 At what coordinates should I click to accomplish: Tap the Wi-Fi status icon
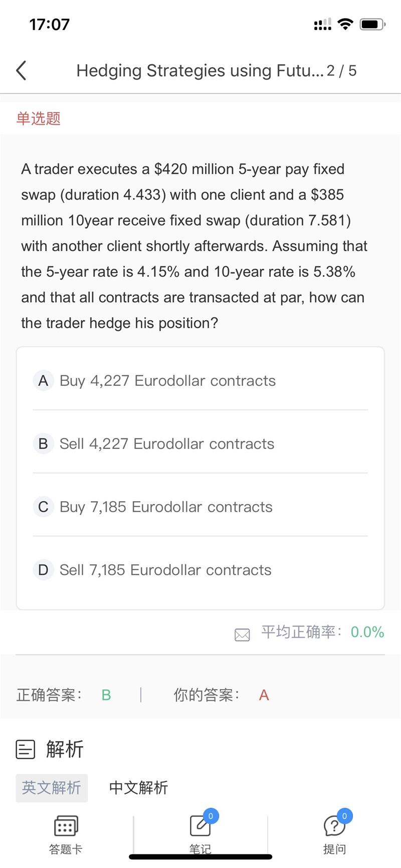(345, 24)
